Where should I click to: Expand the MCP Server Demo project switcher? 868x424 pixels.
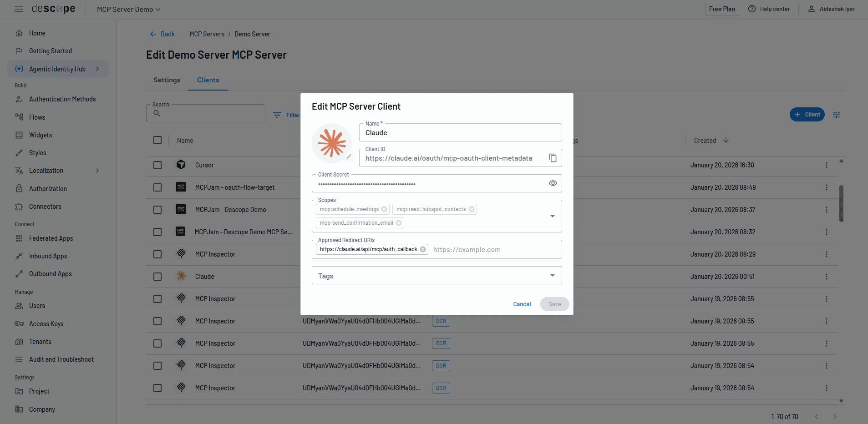(128, 9)
